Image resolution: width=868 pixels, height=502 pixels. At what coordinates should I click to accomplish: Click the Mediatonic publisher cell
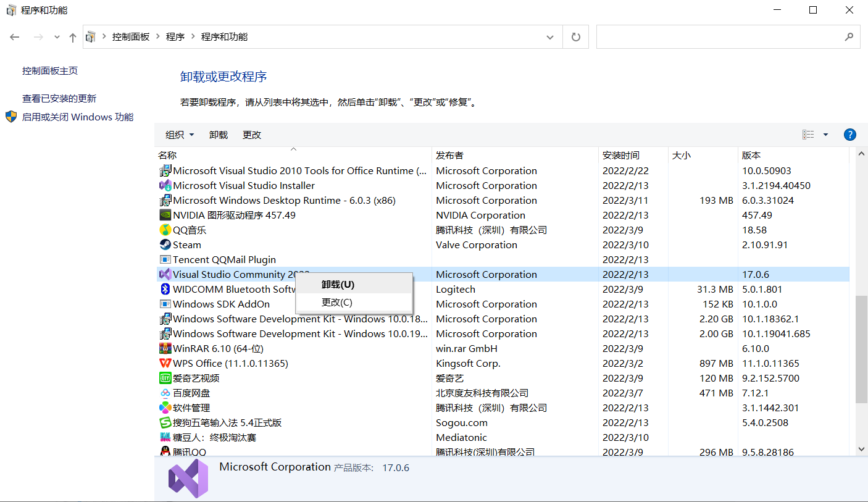tap(461, 438)
